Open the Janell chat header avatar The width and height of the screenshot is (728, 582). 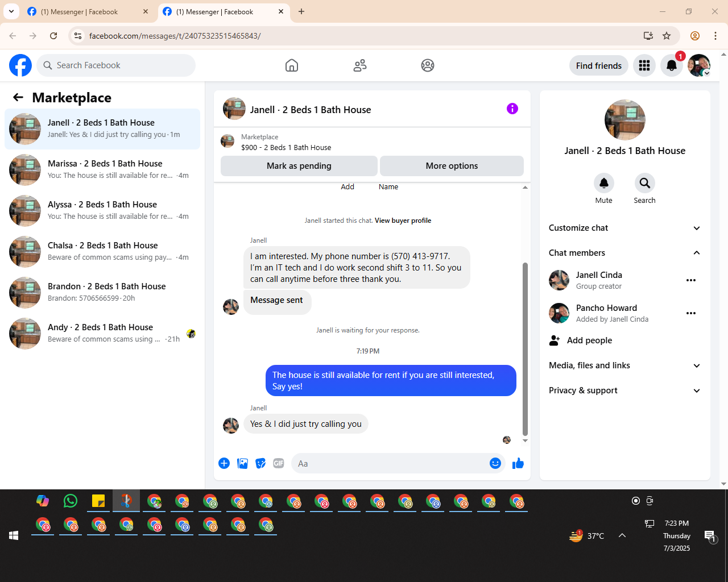coord(234,109)
